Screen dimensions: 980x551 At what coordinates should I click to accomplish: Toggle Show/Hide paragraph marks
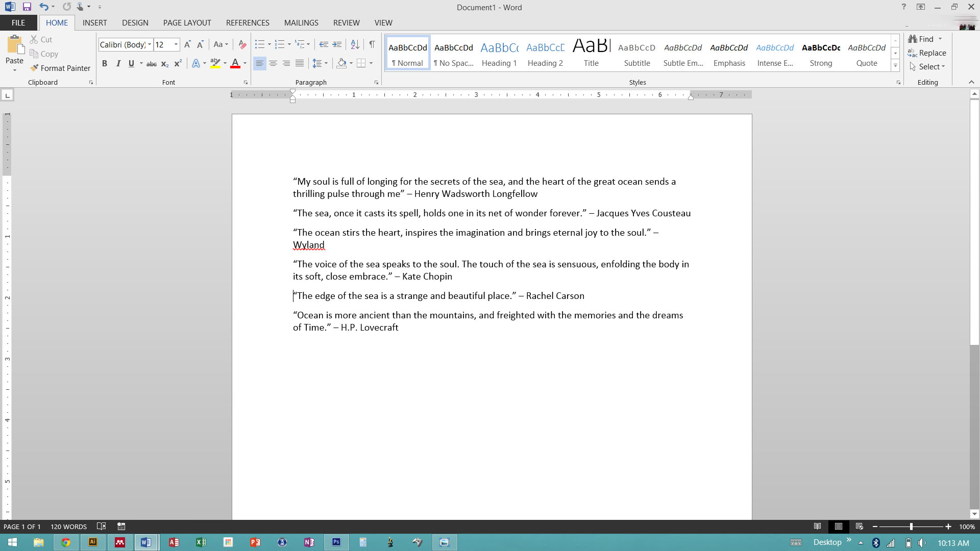click(372, 44)
